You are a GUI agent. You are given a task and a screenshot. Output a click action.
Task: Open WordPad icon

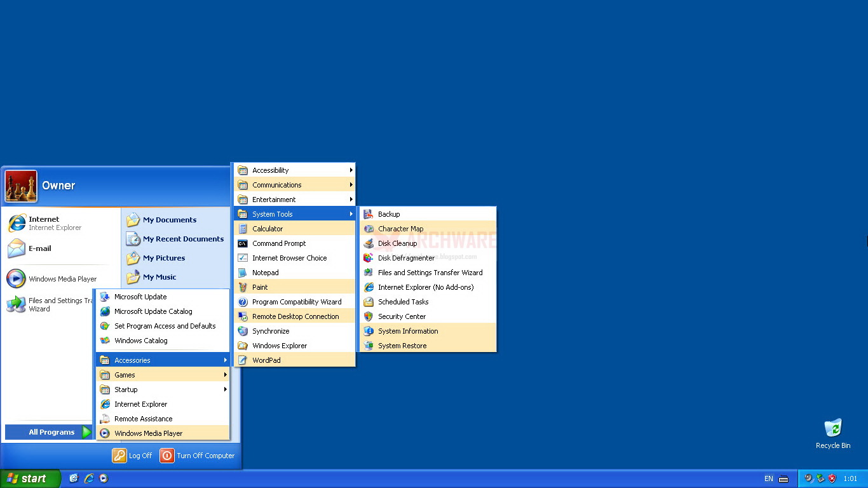click(243, 360)
